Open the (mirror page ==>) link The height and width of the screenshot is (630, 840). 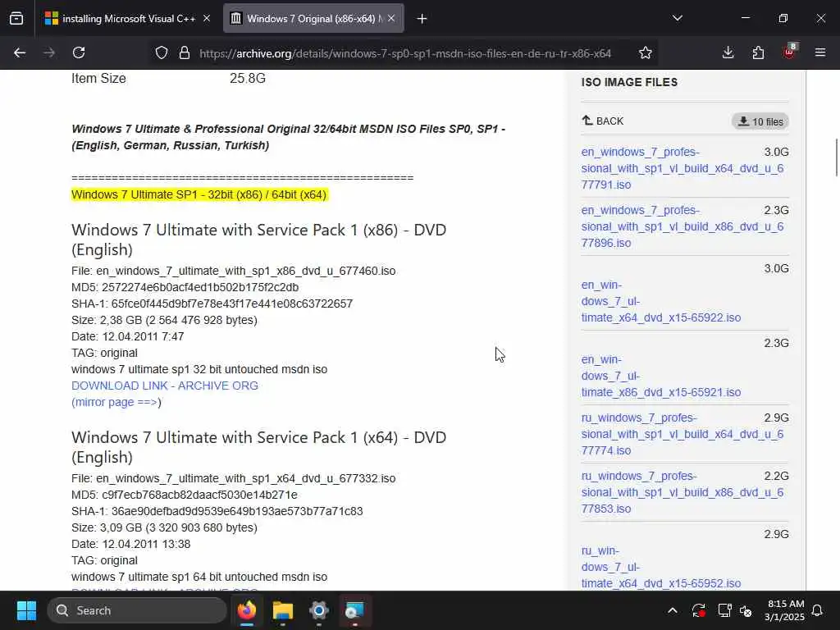pyautogui.click(x=116, y=402)
